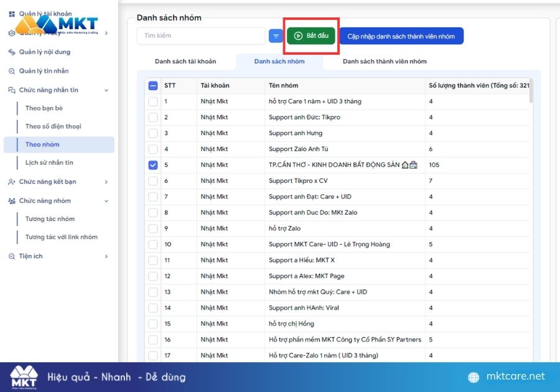This screenshot has width=560, height=392.
Task: Click the blue filter icon button
Action: point(276,36)
